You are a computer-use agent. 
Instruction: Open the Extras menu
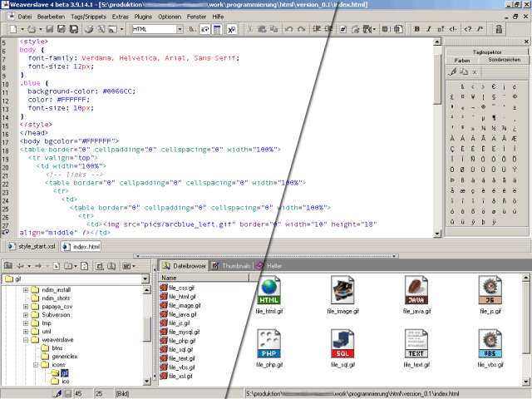[x=121, y=17]
